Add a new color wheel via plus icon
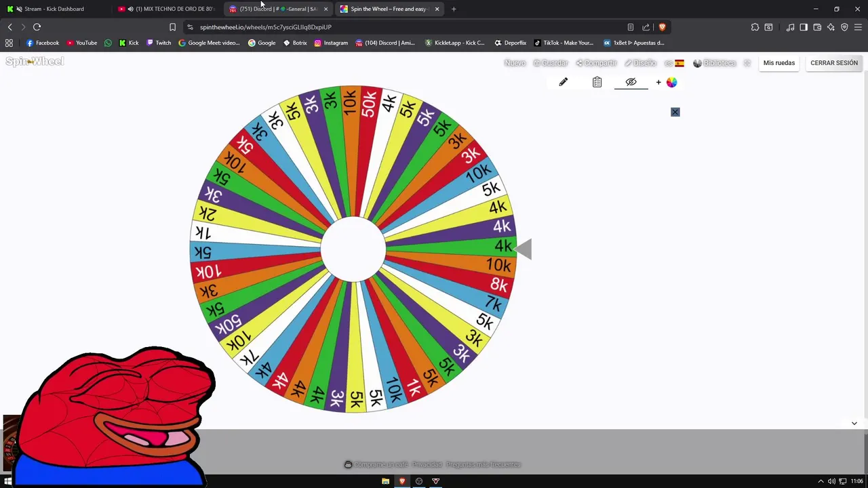868x488 pixels. (x=666, y=82)
